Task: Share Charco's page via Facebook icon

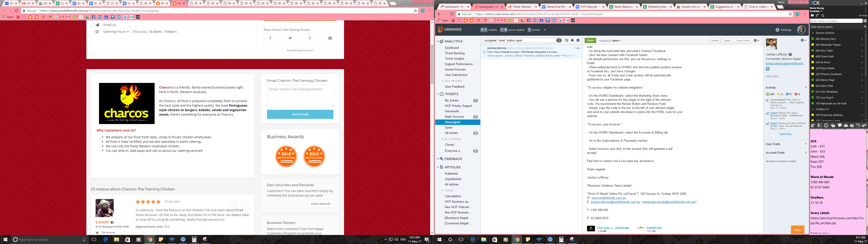Action: 270,38
